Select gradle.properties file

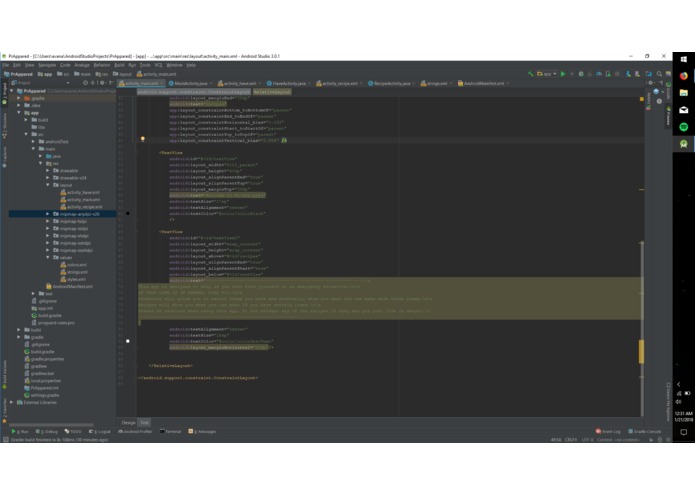coord(44,359)
